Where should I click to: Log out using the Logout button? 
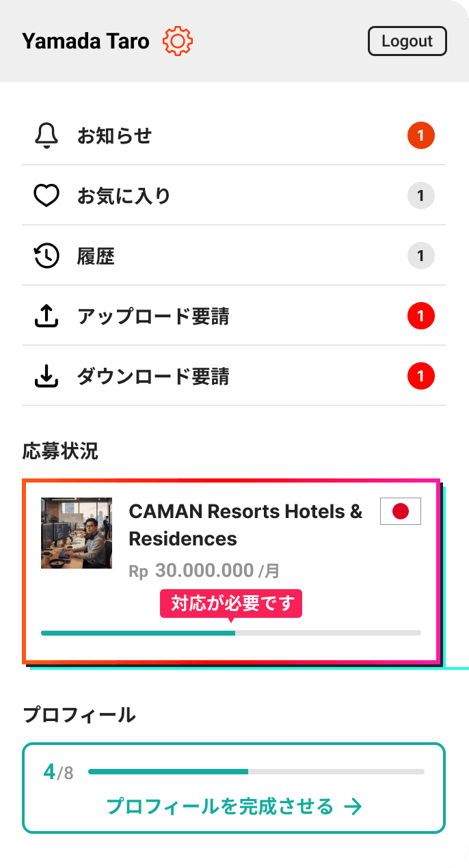pos(407,41)
